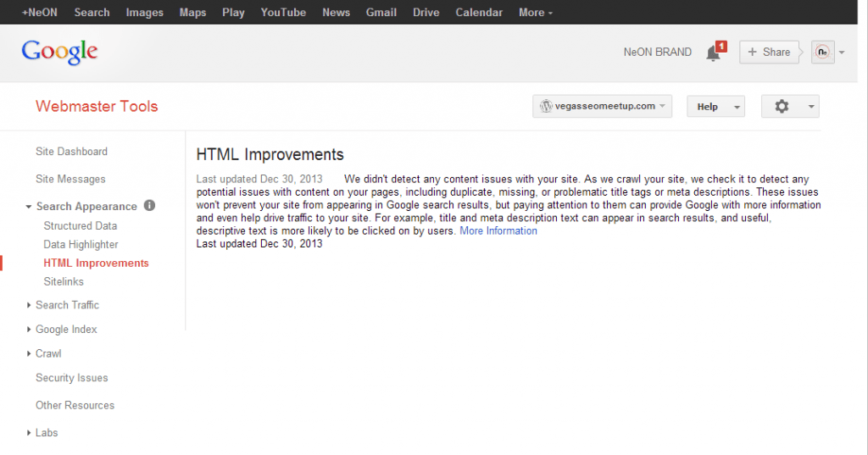Image resolution: width=868 pixels, height=455 pixels.
Task: Open the vegasseomeetup.com site dropdown
Action: (x=603, y=106)
